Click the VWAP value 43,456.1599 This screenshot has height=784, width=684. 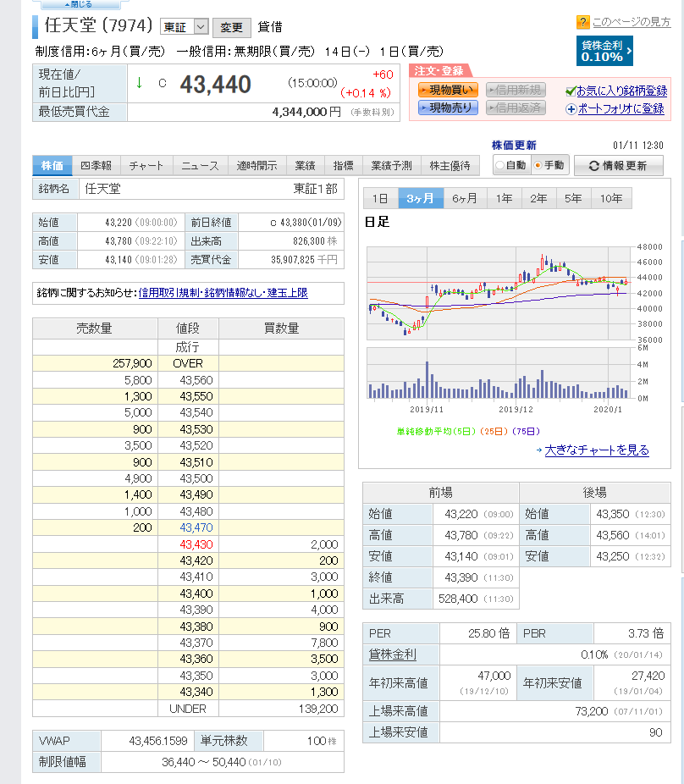pos(158,741)
